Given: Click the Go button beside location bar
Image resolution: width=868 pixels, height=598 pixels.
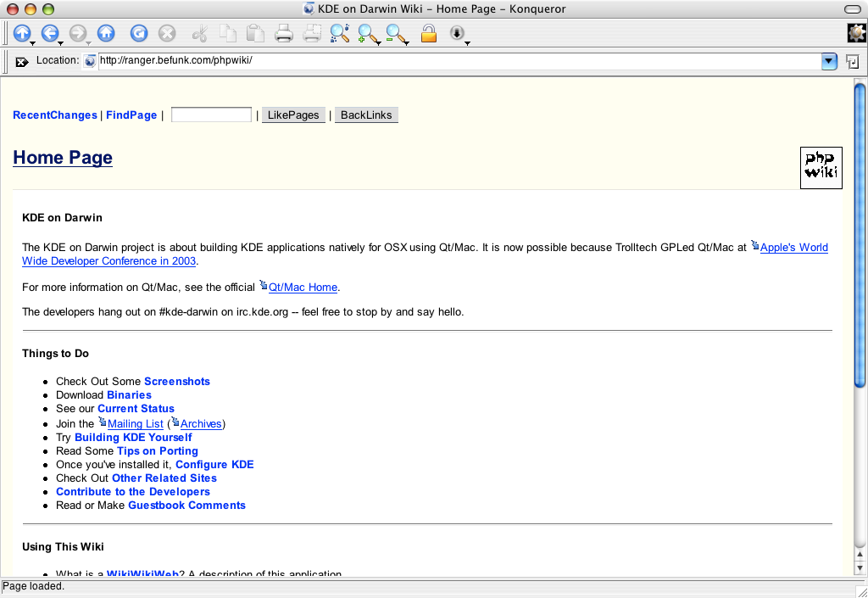Looking at the screenshot, I should tap(852, 61).
